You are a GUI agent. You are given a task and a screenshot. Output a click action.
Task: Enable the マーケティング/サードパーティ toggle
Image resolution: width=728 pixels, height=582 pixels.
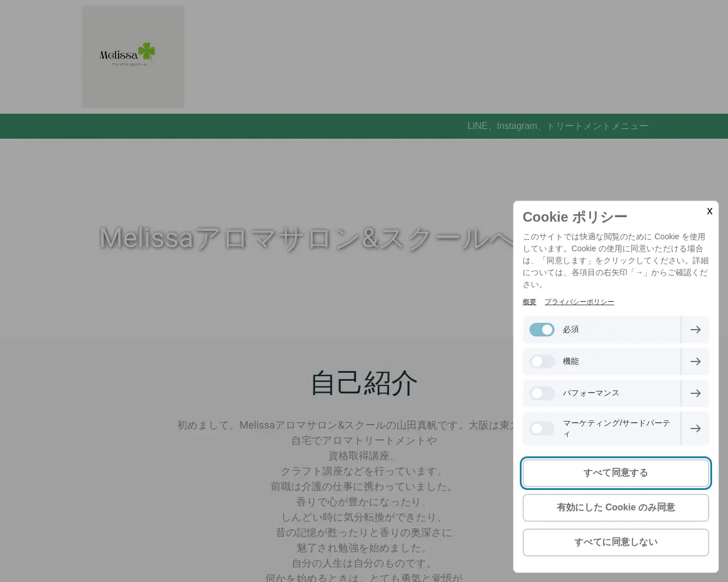pyautogui.click(x=541, y=429)
